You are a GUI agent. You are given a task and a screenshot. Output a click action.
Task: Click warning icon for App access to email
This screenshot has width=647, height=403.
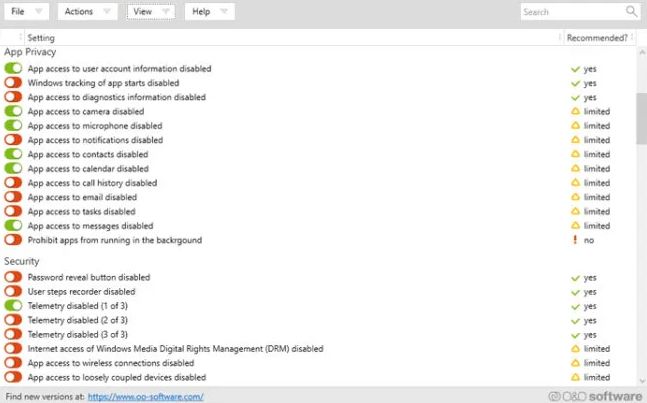click(x=575, y=197)
